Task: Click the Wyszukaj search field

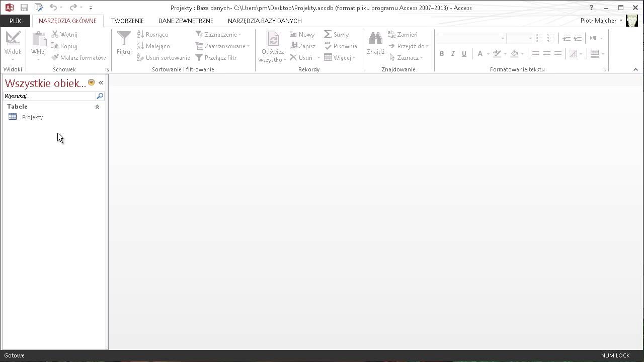Action: [49, 96]
